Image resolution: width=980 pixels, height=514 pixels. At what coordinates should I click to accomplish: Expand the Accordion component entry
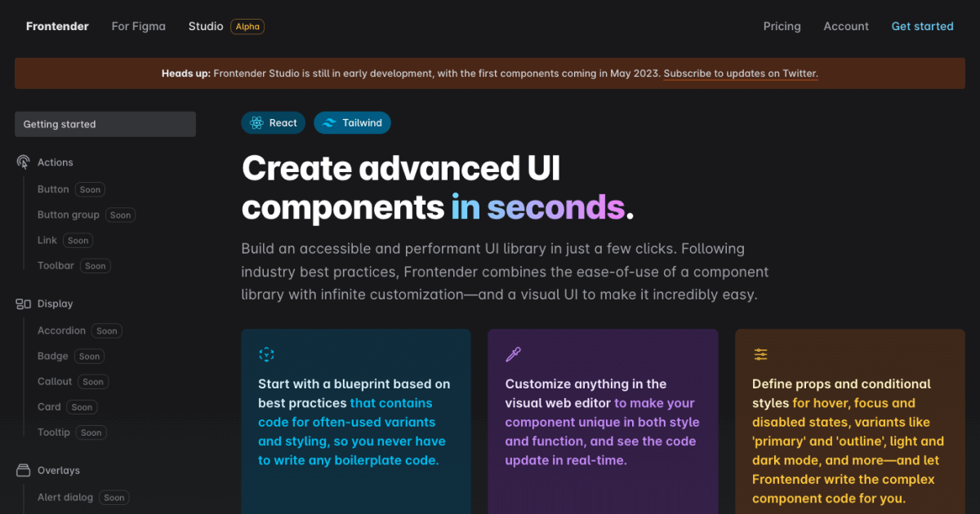[x=62, y=330]
